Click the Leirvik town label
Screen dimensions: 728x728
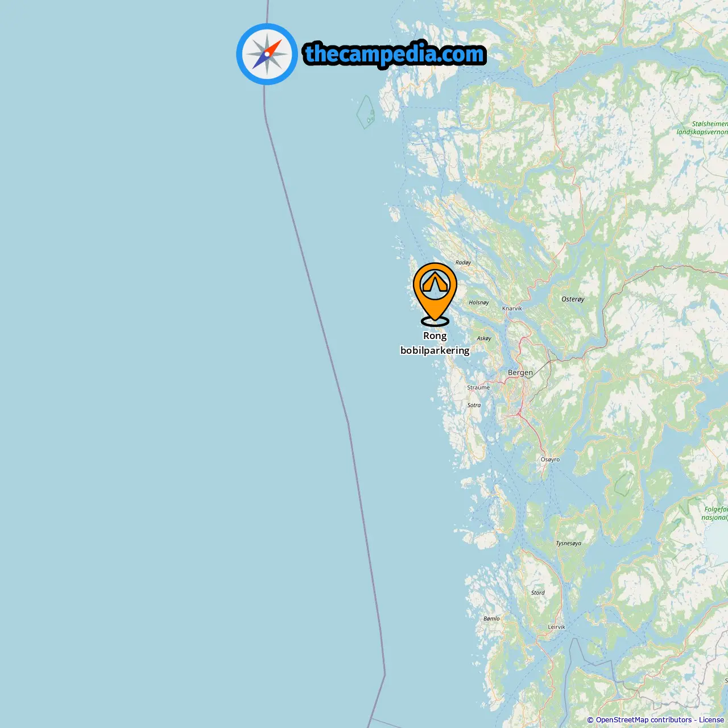[557, 627]
